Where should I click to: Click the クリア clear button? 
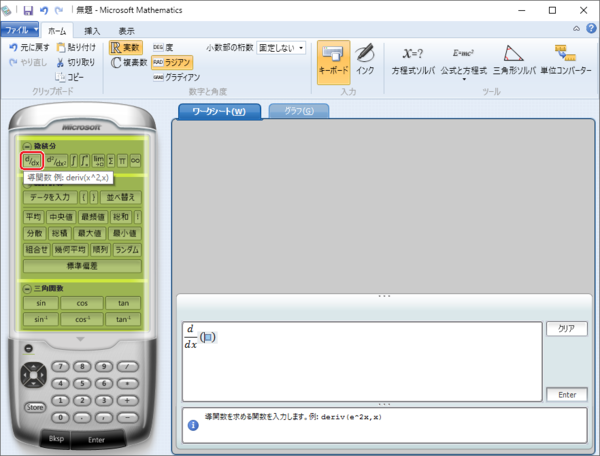coord(566,329)
